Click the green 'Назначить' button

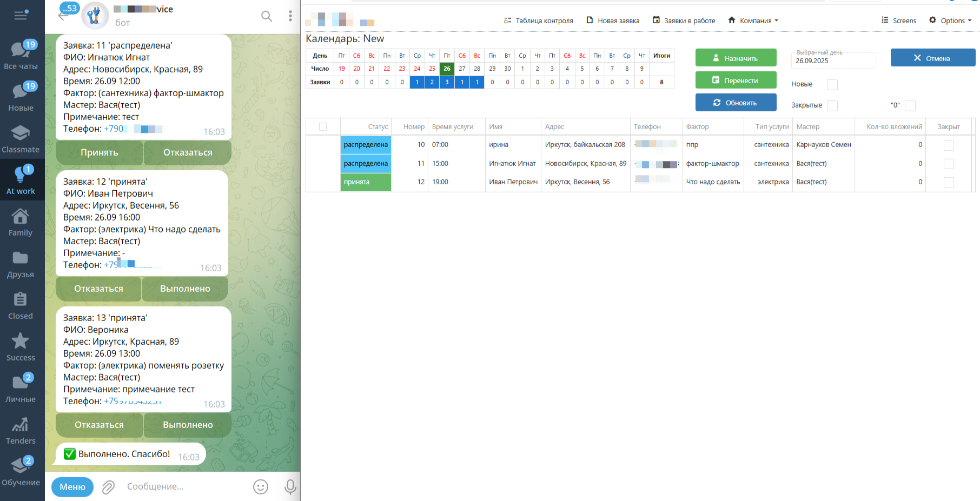tap(736, 58)
